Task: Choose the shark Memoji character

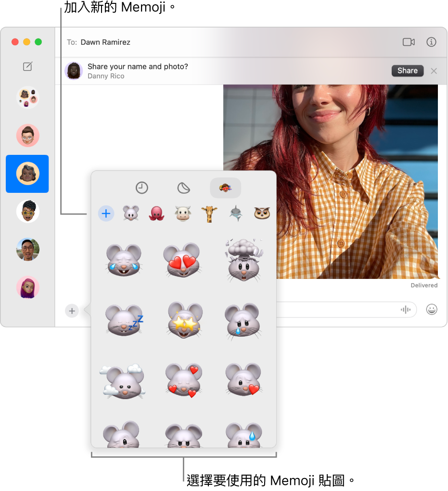Action: tap(236, 214)
